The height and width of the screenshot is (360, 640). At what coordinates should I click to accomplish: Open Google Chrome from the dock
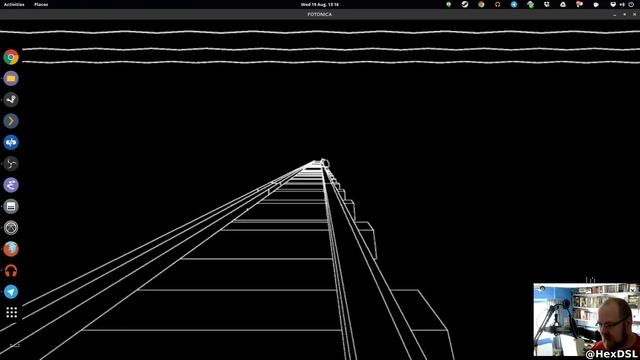pyautogui.click(x=11, y=57)
